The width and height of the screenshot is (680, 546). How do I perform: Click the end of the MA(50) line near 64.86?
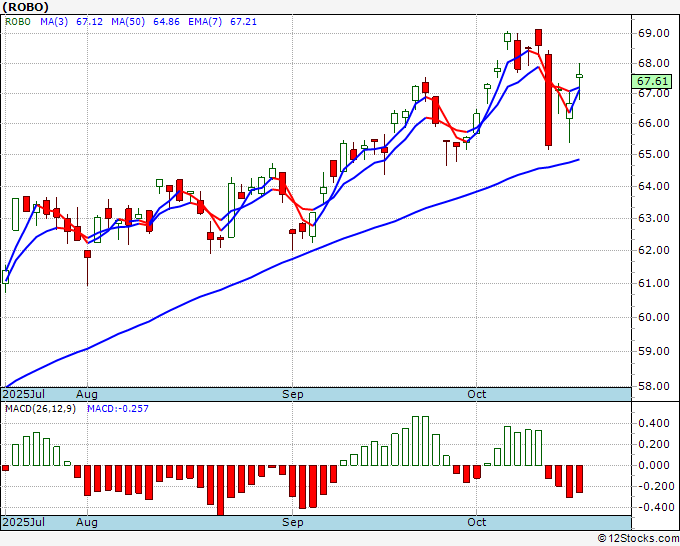click(579, 160)
